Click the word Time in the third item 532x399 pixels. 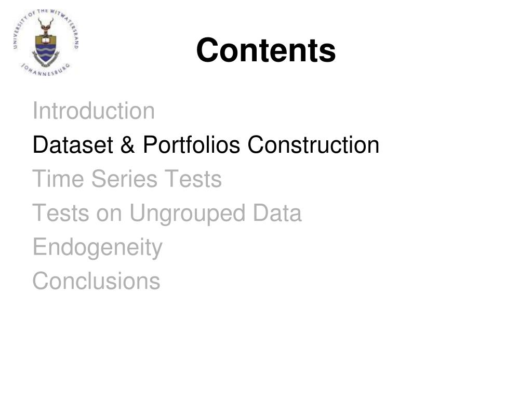58,179
